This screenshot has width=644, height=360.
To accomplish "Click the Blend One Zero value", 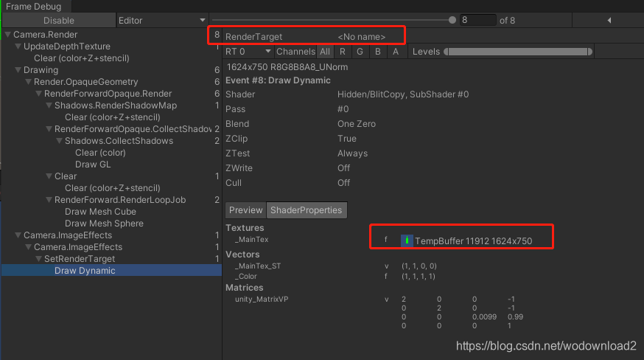I will 357,124.
